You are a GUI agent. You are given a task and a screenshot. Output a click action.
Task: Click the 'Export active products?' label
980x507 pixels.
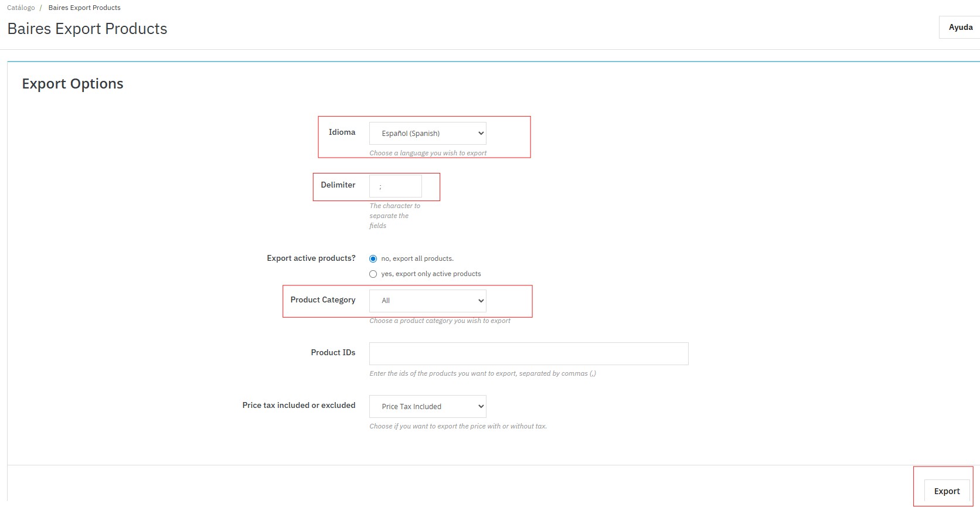311,258
